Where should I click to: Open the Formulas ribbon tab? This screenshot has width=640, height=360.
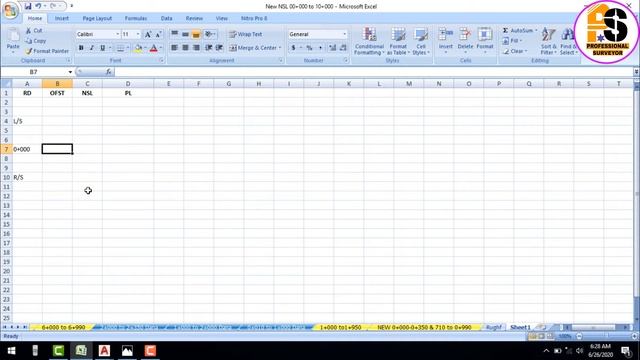click(x=136, y=18)
